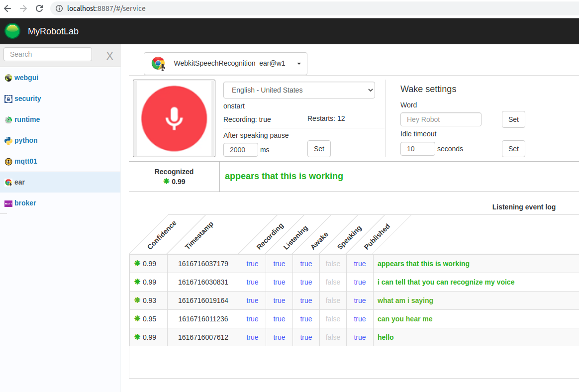Click timestamp 1616716019164
Viewport: 579px width, 392px height.
tap(203, 301)
